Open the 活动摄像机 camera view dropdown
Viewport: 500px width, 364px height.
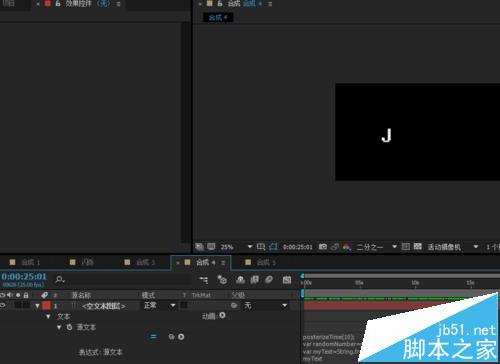[x=453, y=247]
